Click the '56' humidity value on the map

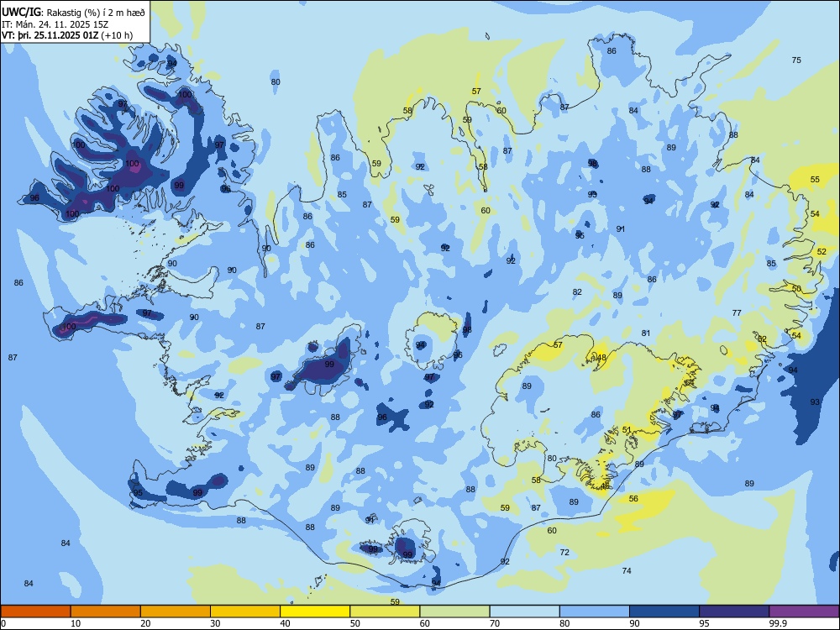pos(633,499)
